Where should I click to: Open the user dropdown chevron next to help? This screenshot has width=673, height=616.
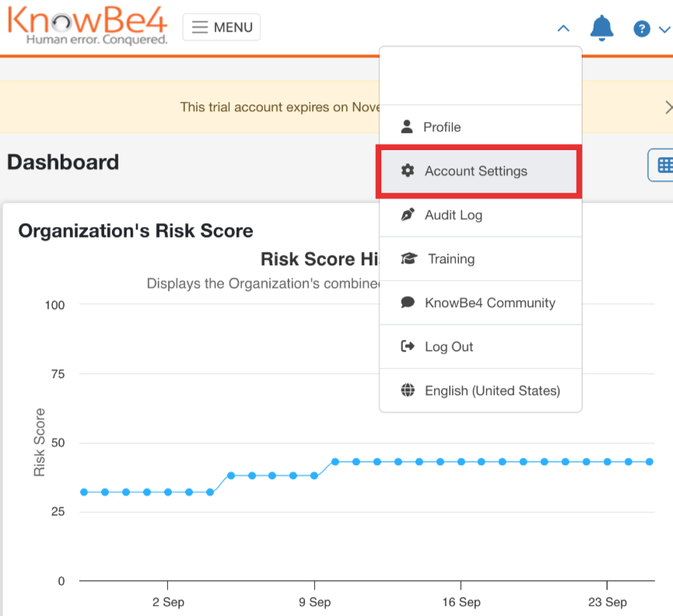coord(662,28)
